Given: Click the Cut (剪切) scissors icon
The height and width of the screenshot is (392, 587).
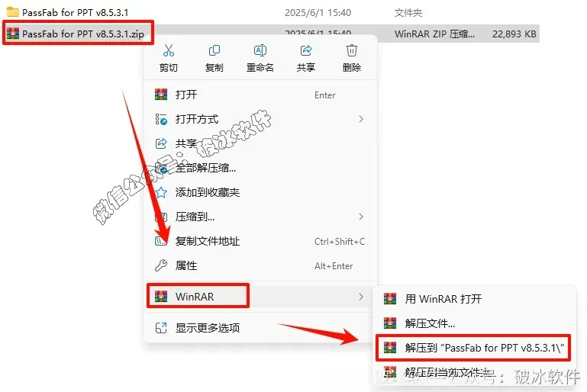Looking at the screenshot, I should pos(169,50).
